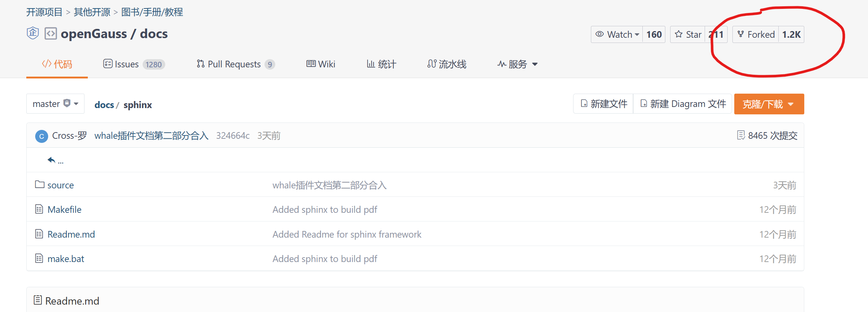Click 新建 Diagram 文件 button

click(683, 104)
